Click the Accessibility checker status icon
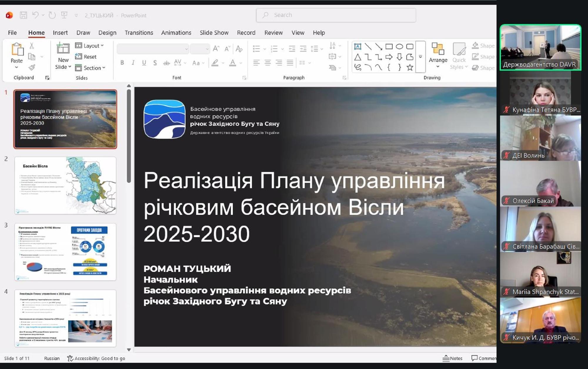 pos(70,358)
